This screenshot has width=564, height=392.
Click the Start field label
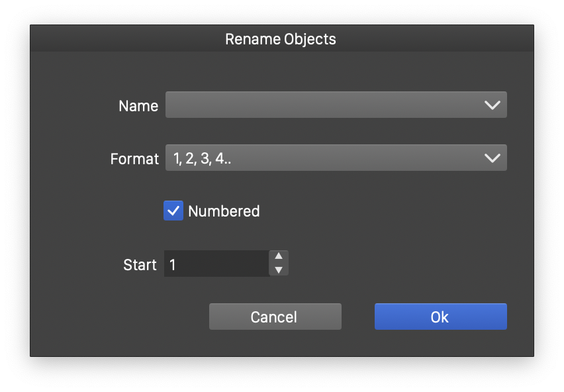coord(140,265)
